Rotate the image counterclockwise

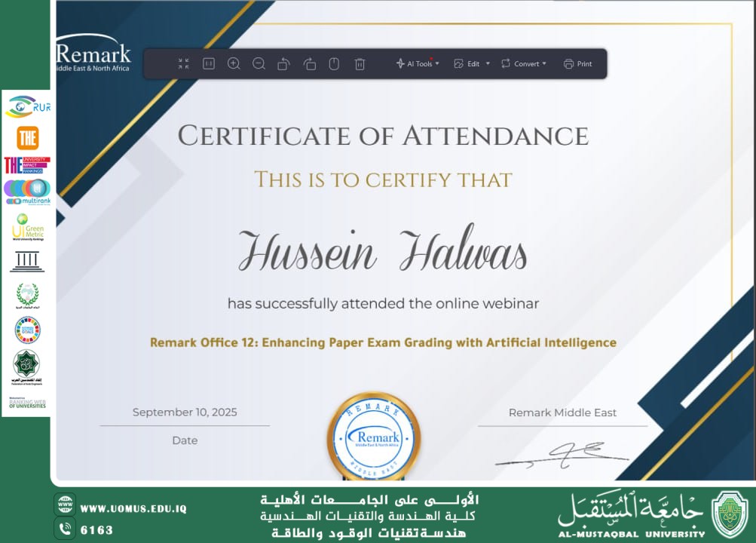(x=283, y=64)
